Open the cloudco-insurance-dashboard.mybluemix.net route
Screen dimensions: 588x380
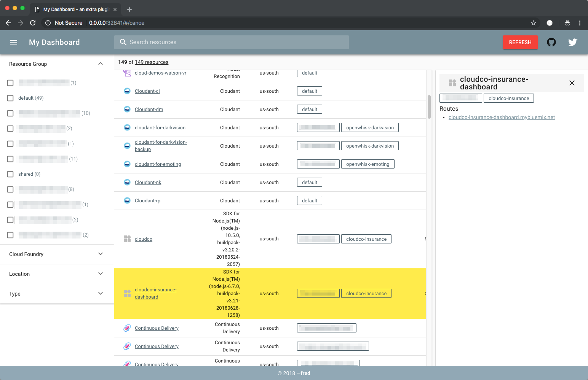(502, 117)
